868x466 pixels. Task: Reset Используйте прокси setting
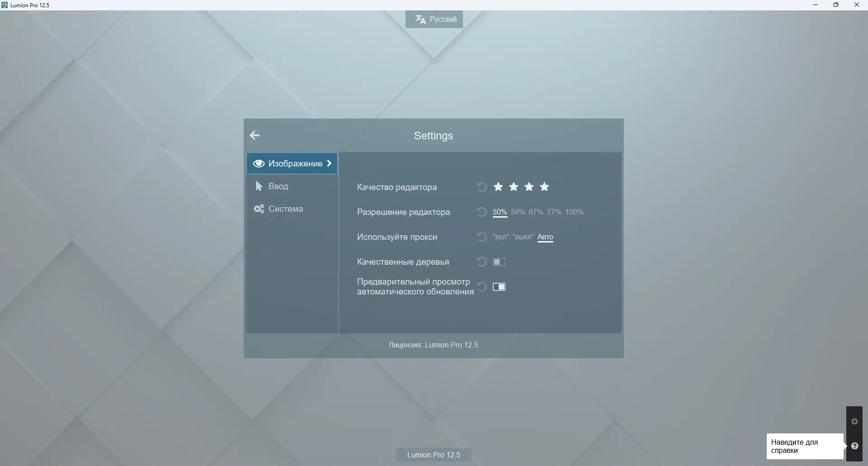point(482,237)
